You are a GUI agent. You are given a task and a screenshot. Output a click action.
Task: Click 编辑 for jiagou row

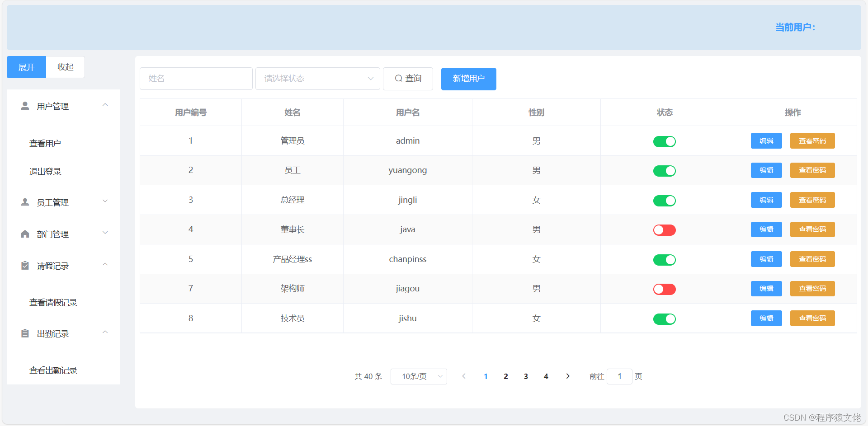766,289
